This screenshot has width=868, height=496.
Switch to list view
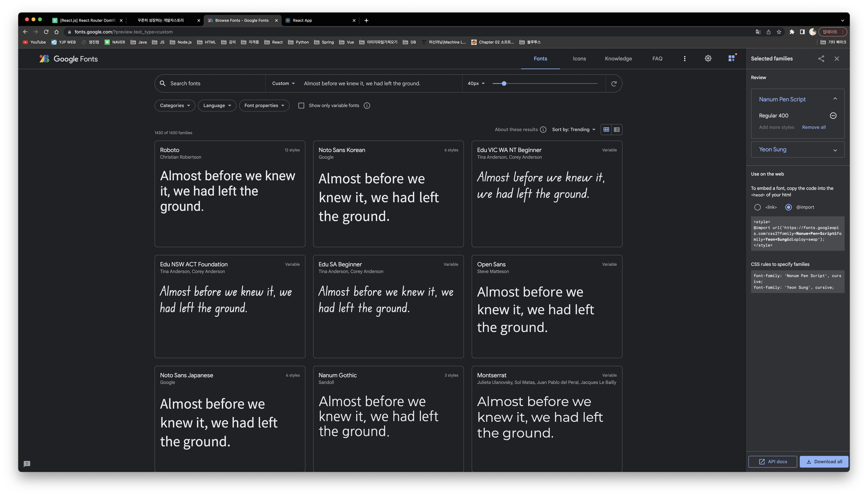617,129
